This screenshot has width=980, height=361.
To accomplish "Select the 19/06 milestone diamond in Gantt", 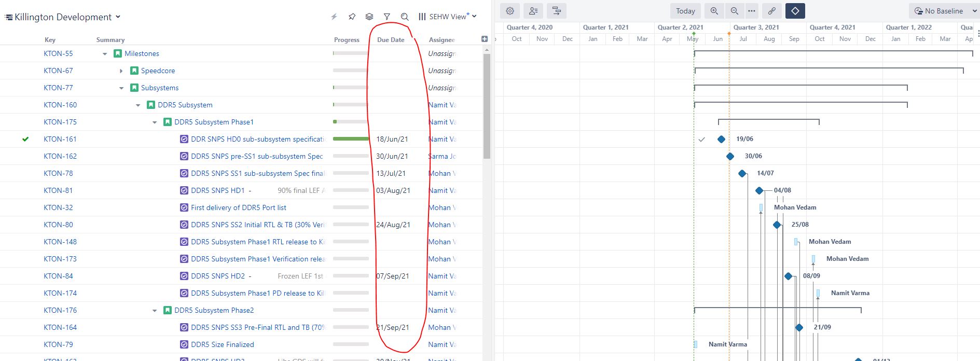I will pyautogui.click(x=721, y=139).
